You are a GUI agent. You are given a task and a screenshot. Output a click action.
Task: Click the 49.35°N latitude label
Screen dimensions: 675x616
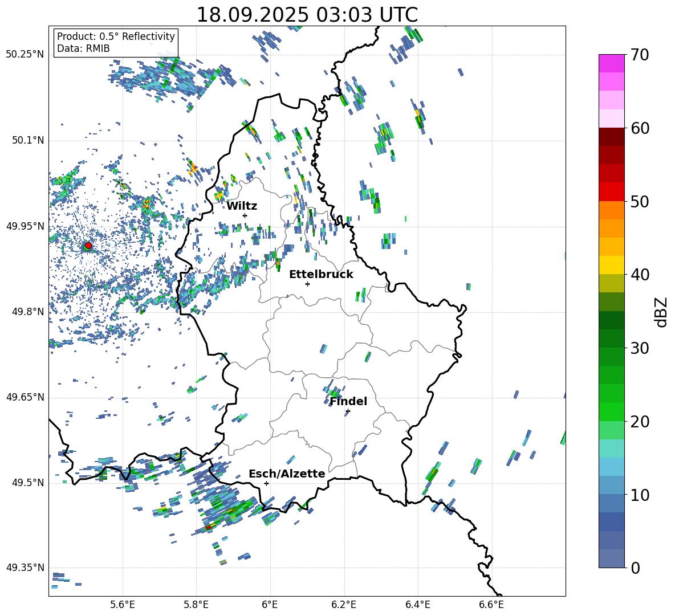[x=25, y=568]
